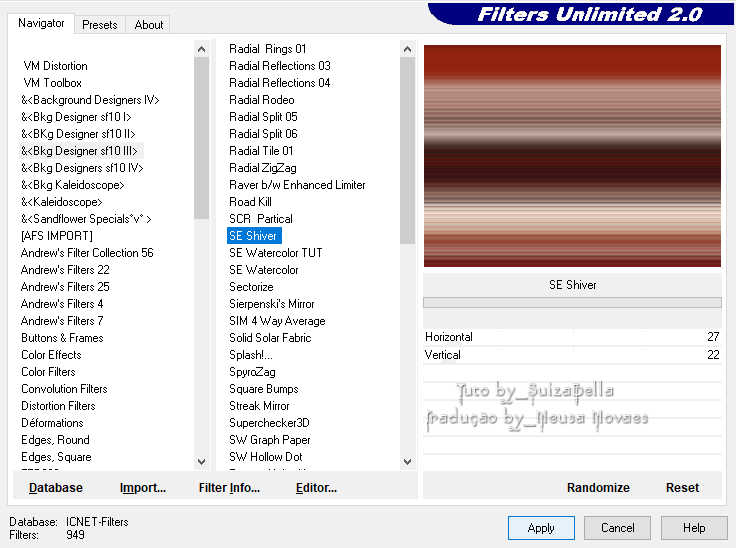Switch to the Presets tab
This screenshot has height=548, width=736.
(x=100, y=24)
